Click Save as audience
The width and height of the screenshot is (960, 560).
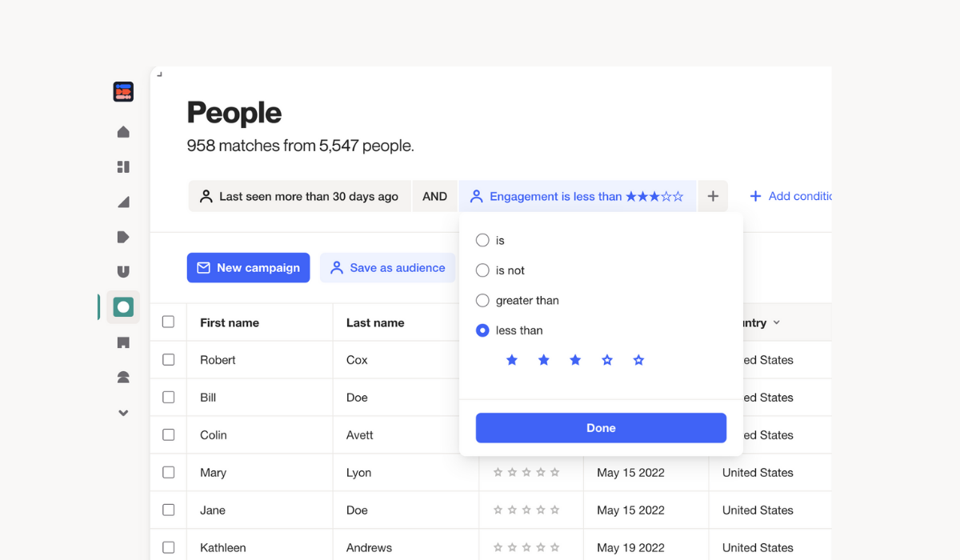pyautogui.click(x=387, y=268)
